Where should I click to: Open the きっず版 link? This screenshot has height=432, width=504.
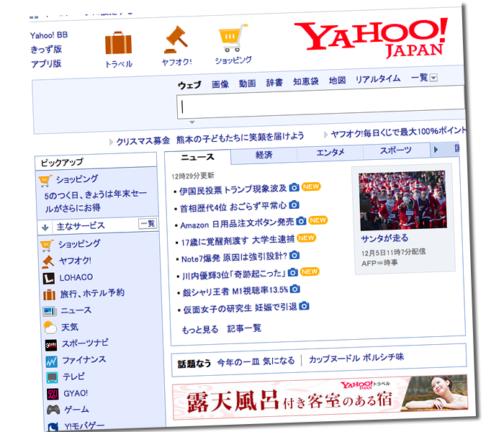pyautogui.click(x=46, y=50)
